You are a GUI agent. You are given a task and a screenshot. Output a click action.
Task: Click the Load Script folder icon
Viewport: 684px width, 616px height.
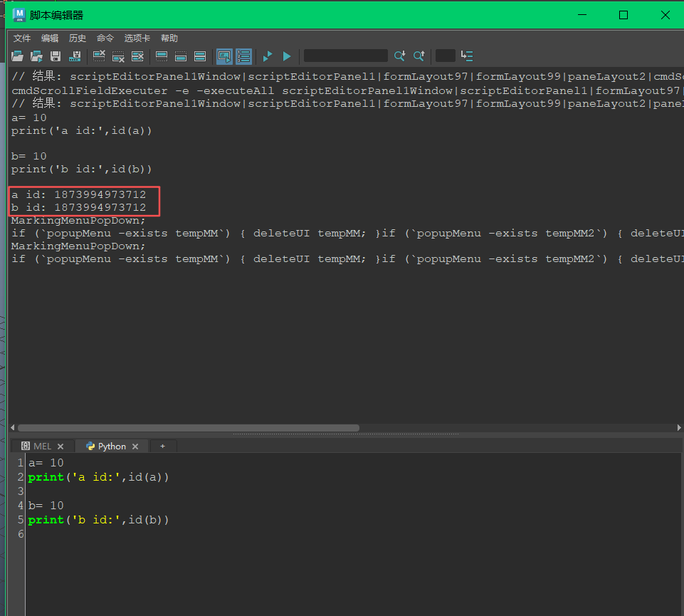pos(18,56)
